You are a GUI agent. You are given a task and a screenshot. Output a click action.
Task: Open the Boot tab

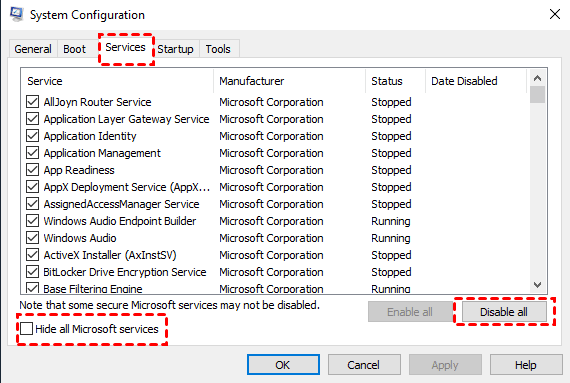[x=75, y=49]
